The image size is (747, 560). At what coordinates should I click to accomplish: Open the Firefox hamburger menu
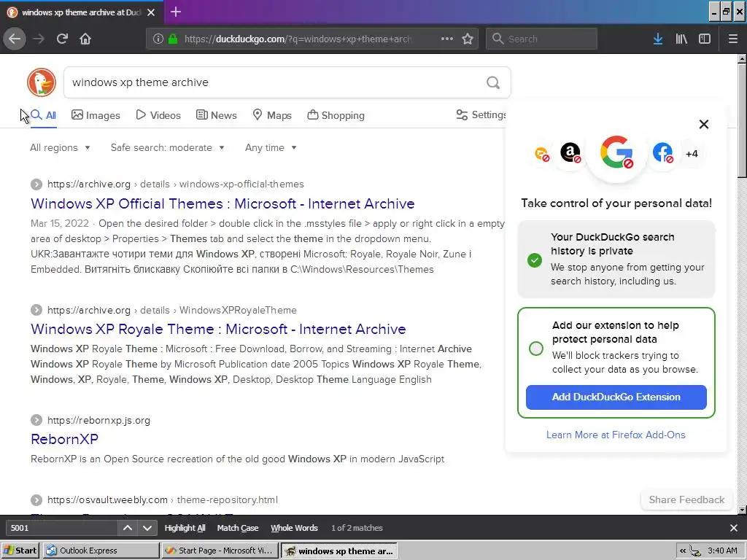pyautogui.click(x=733, y=39)
